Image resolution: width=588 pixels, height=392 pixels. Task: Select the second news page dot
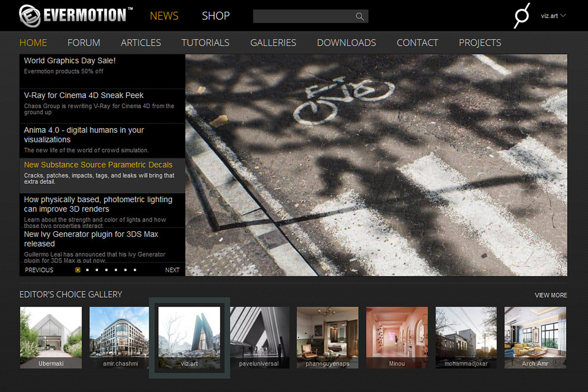pos(87,270)
